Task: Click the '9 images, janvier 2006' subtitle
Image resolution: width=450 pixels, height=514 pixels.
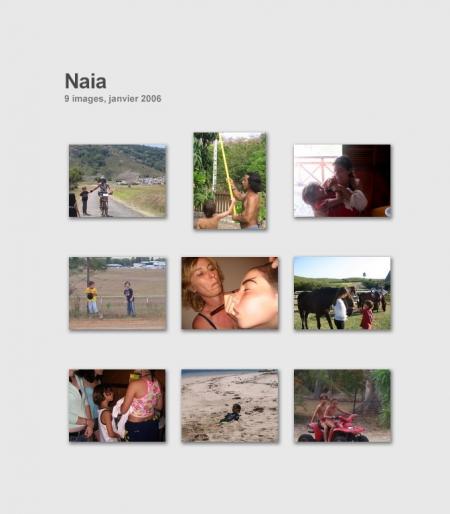Action: (x=113, y=99)
